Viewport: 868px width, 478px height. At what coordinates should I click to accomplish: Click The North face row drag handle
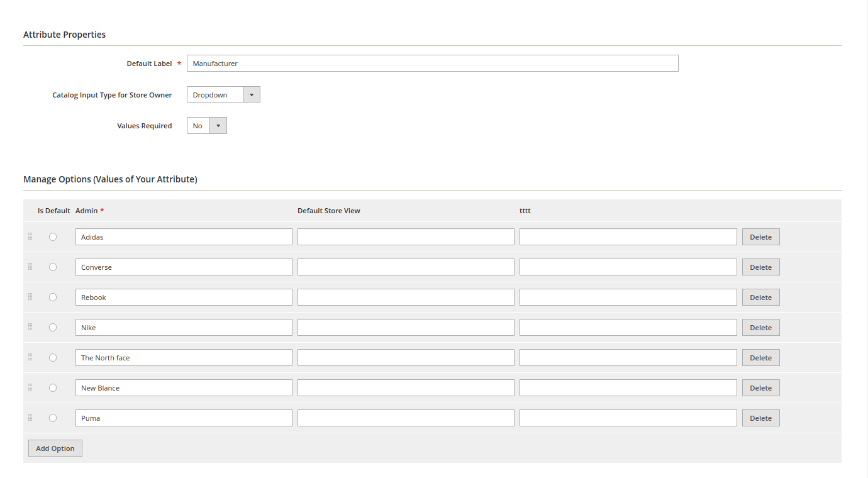(30, 357)
